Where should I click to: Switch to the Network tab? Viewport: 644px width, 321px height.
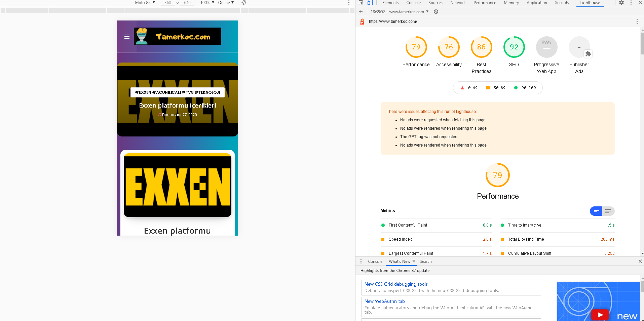click(458, 3)
